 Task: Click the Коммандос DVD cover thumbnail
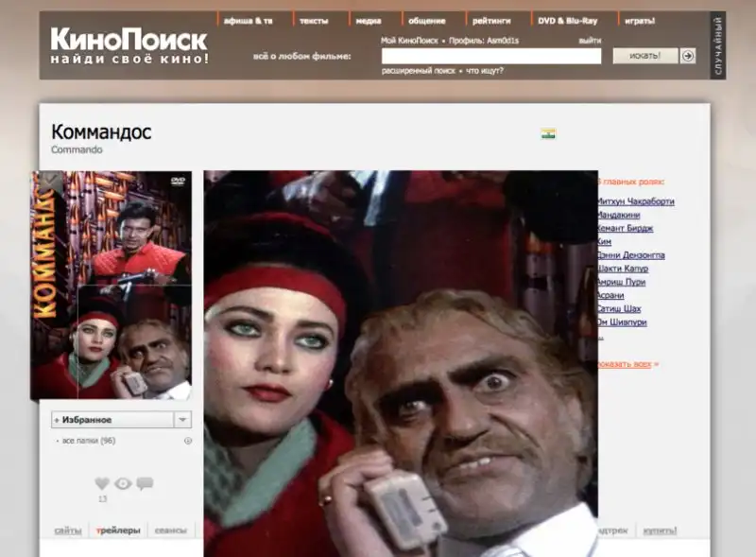[x=112, y=286]
